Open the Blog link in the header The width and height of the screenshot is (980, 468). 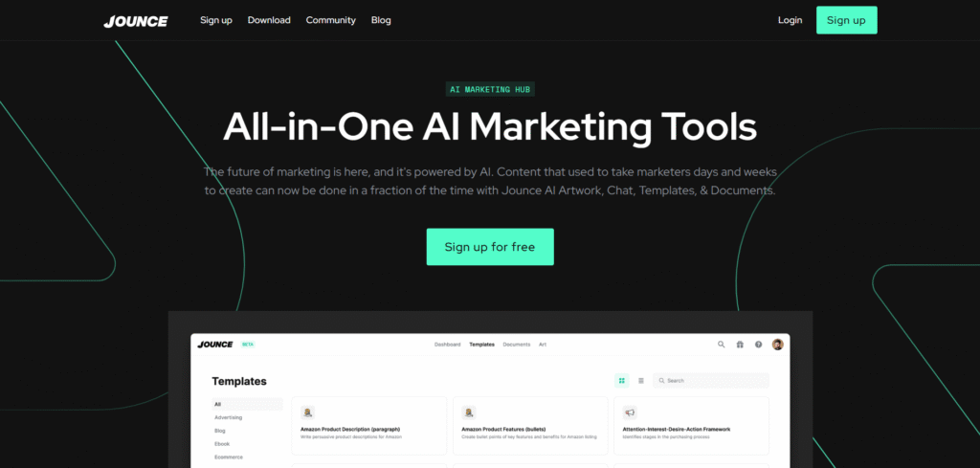point(381,20)
